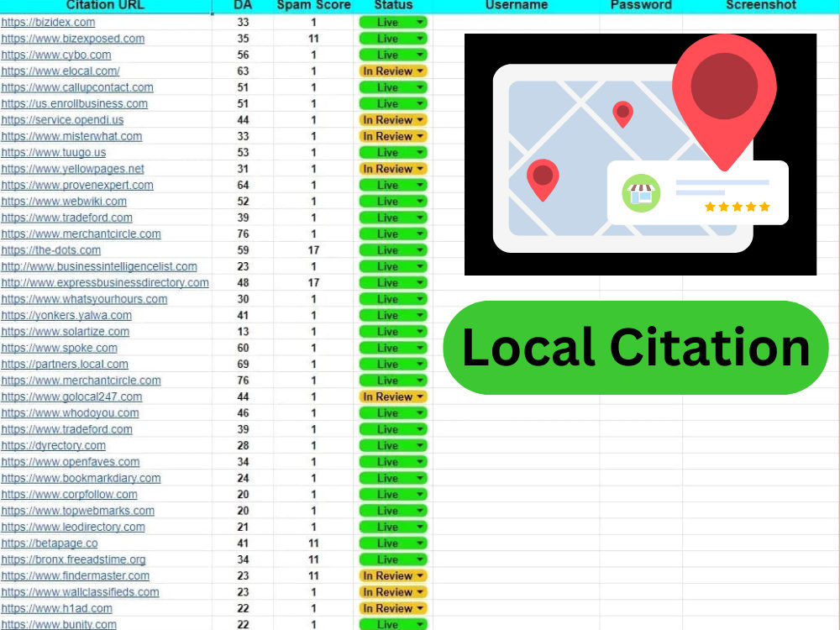The width and height of the screenshot is (840, 630).
Task: Open the spoke.com citation link
Action: (60, 348)
